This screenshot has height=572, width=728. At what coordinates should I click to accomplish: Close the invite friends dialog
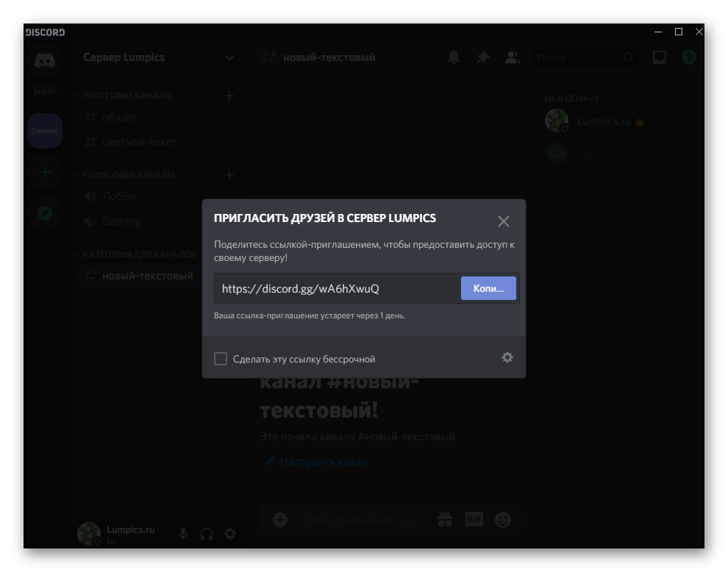click(503, 221)
